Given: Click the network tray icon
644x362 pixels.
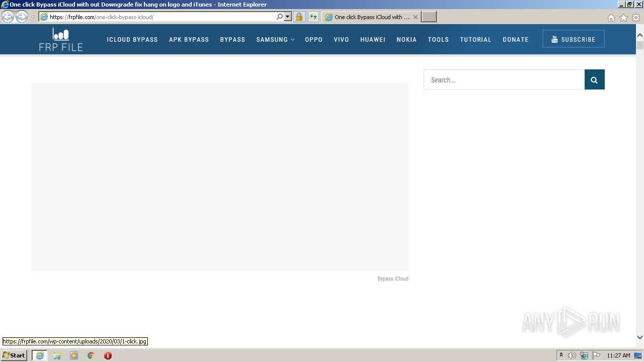Looking at the screenshot, I should pyautogui.click(x=584, y=355).
